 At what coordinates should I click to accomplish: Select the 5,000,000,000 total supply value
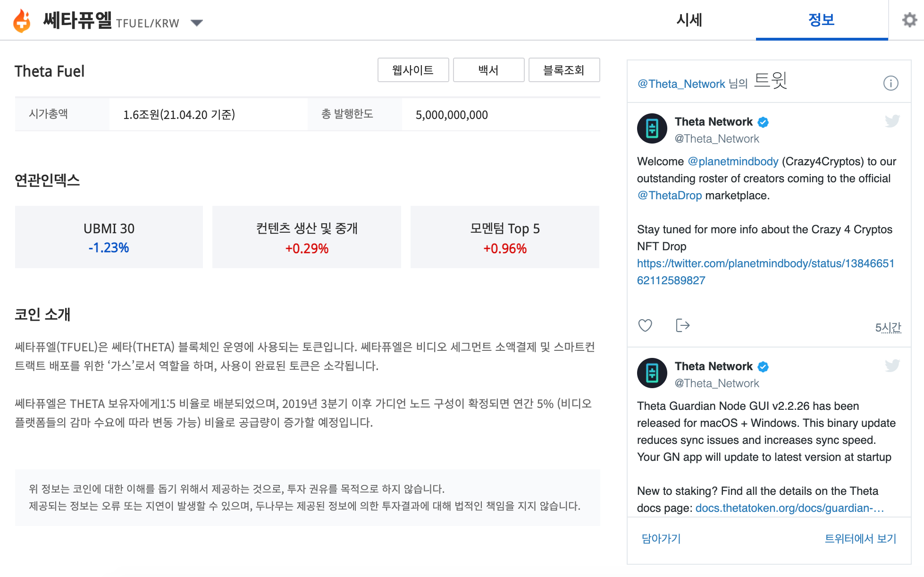tap(452, 115)
